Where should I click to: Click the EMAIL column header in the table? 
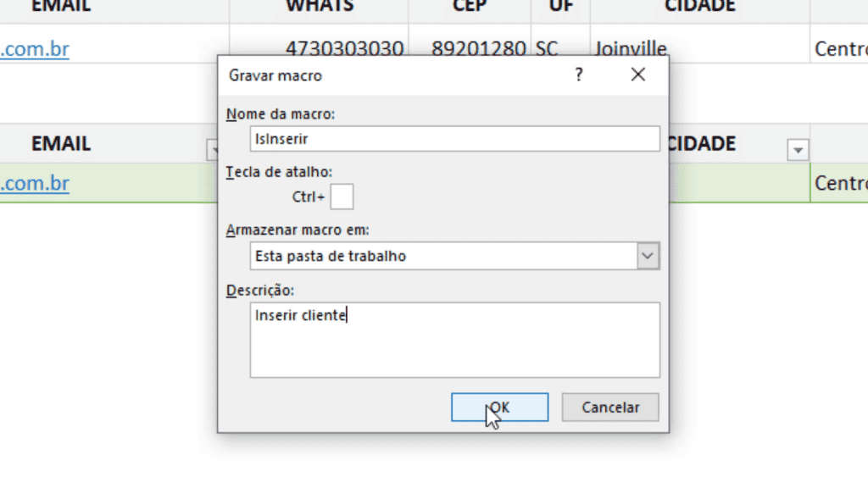click(59, 143)
